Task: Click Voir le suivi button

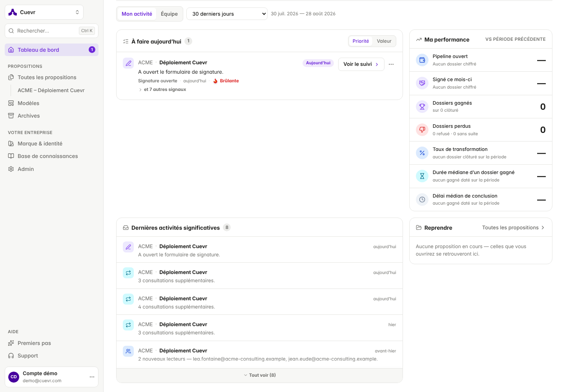Action: coord(361,64)
